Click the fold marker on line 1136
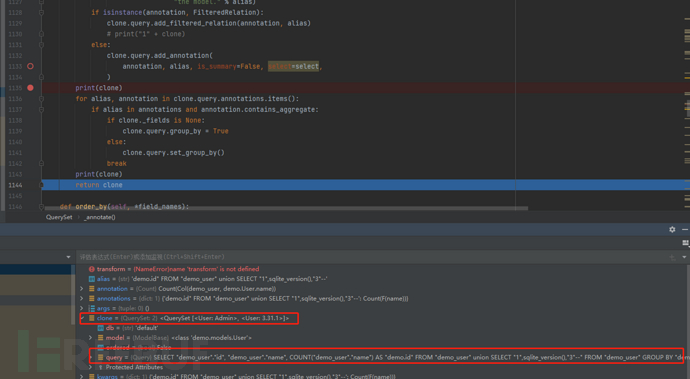 pos(41,99)
